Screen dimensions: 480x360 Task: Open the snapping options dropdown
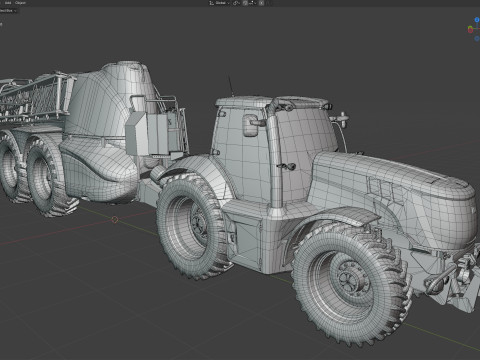click(252, 3)
